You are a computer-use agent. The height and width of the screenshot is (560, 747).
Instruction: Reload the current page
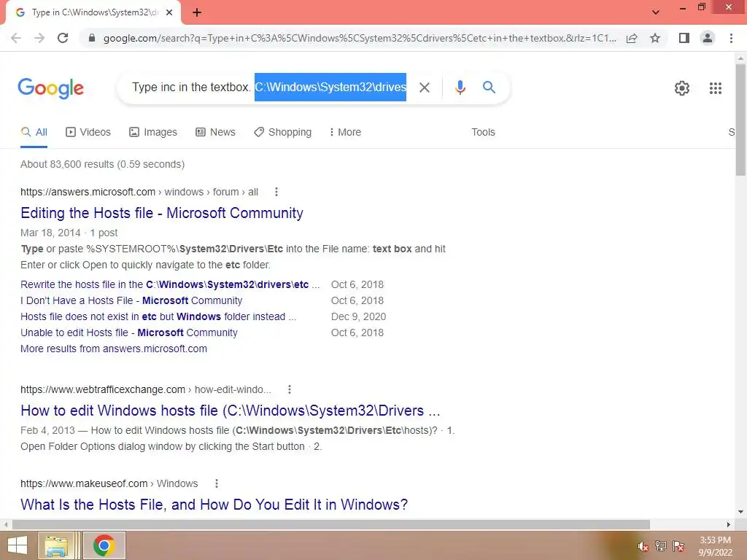point(63,38)
